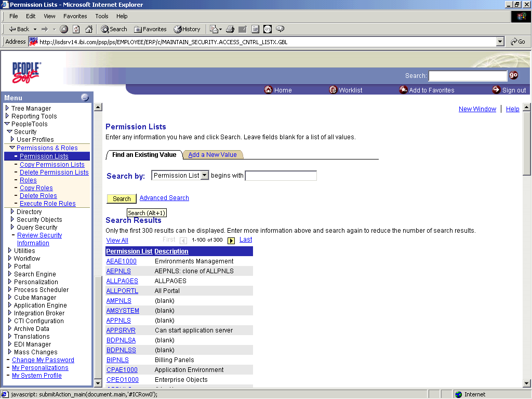This screenshot has height=399, width=532.
Task: Click the spy toolbar icon
Action: pos(268,29)
